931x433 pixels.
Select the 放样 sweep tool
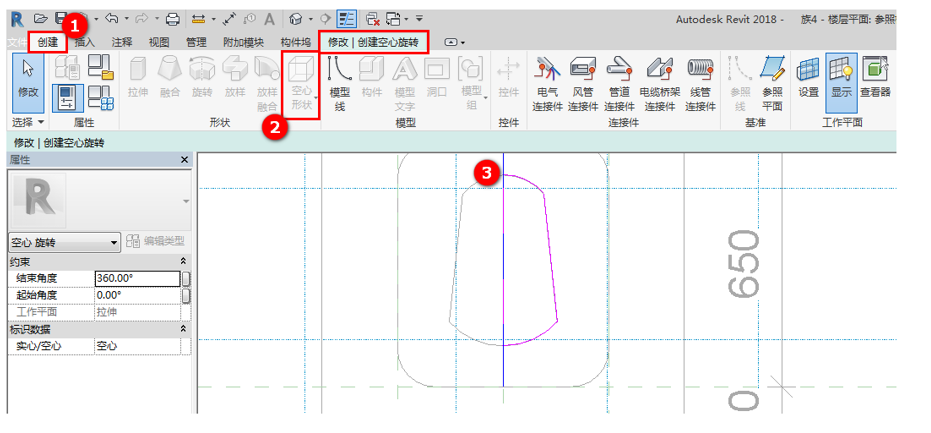(235, 77)
